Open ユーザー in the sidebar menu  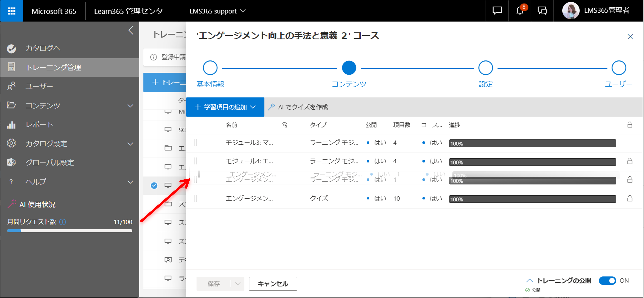(39, 87)
